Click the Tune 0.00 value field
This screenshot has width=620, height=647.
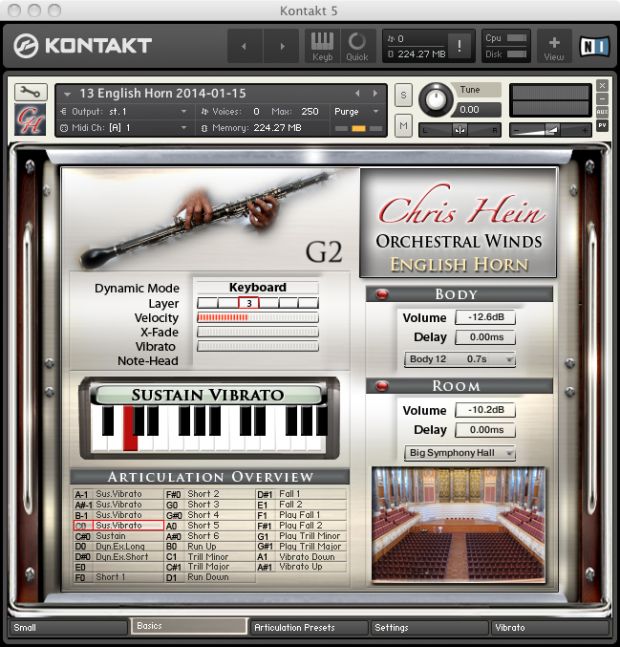[479, 110]
